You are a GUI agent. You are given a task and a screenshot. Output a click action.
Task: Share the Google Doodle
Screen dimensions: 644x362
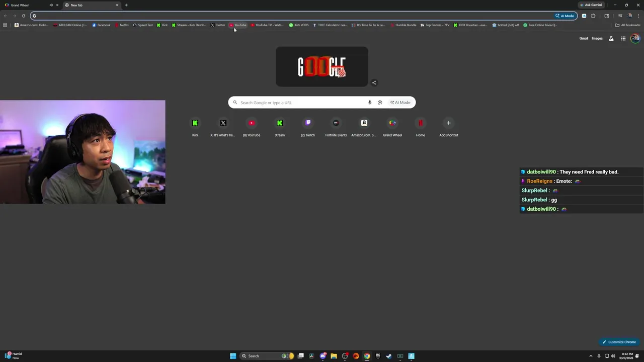[374, 82]
